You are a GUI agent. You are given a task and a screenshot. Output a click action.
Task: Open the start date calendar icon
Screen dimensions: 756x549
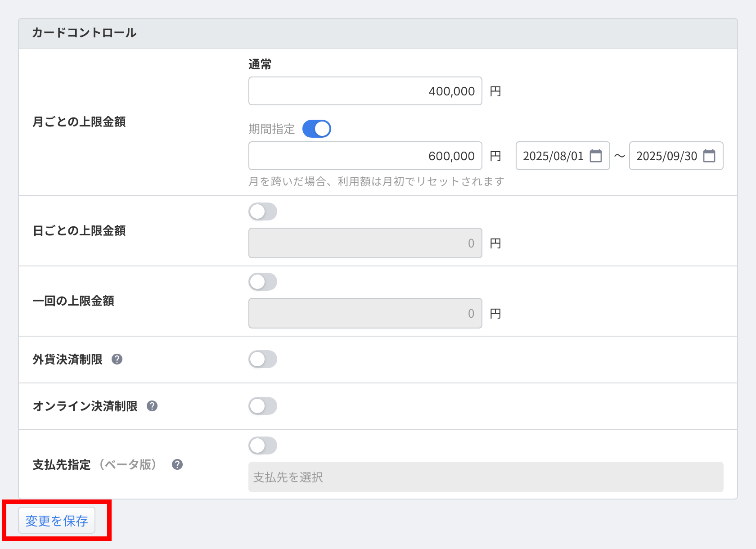tap(595, 156)
